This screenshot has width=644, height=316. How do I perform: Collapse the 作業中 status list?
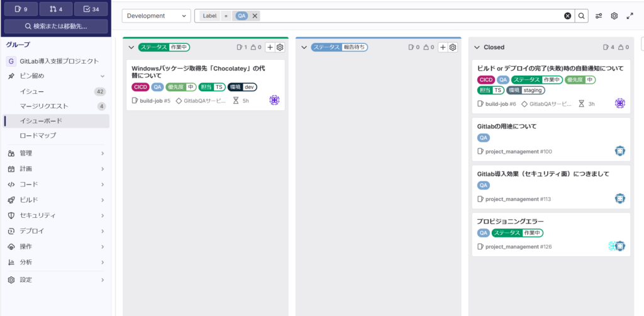pos(131,47)
